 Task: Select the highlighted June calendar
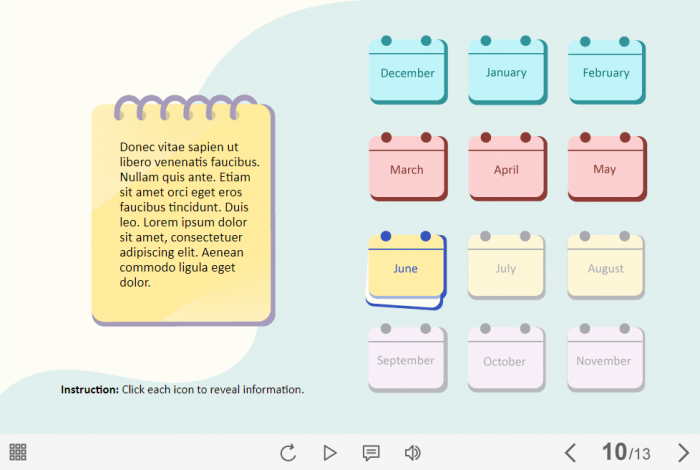(x=406, y=268)
